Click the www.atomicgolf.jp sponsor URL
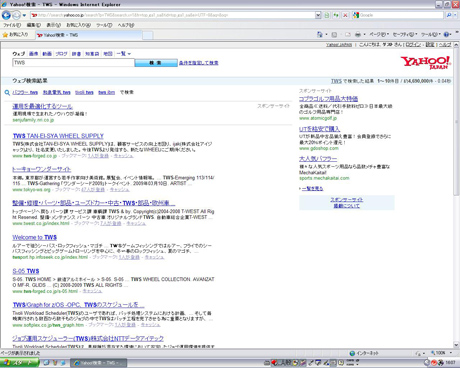The height and width of the screenshot is (368, 460). 318,118
